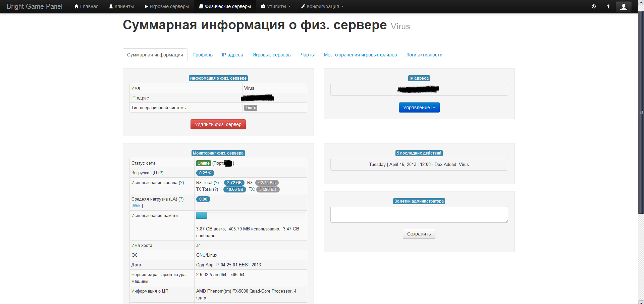Click the clock icon in top bar
The width and height of the screenshot is (644, 304).
click(594, 6)
